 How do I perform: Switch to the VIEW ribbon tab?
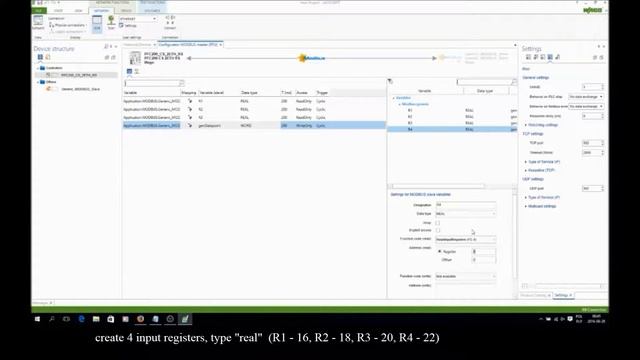coord(78,10)
